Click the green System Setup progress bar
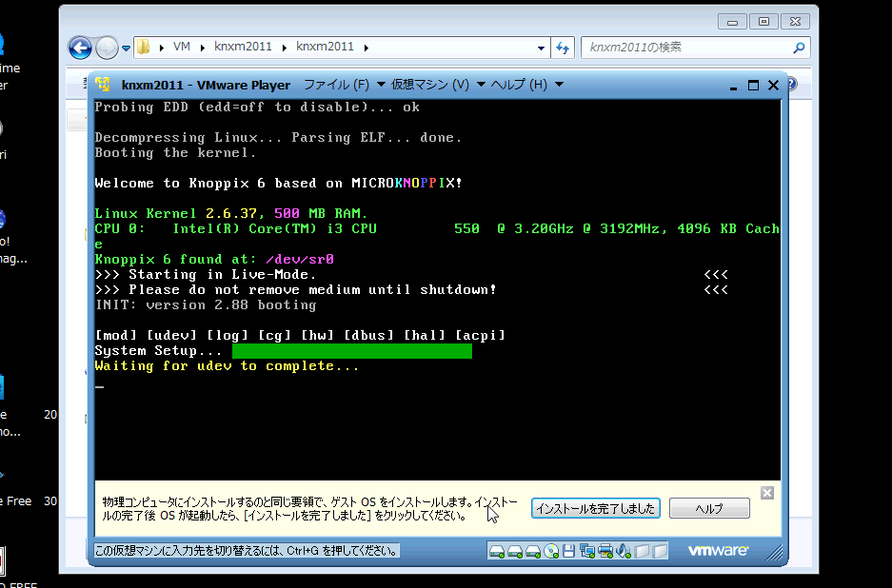The image size is (892, 588). point(352,351)
